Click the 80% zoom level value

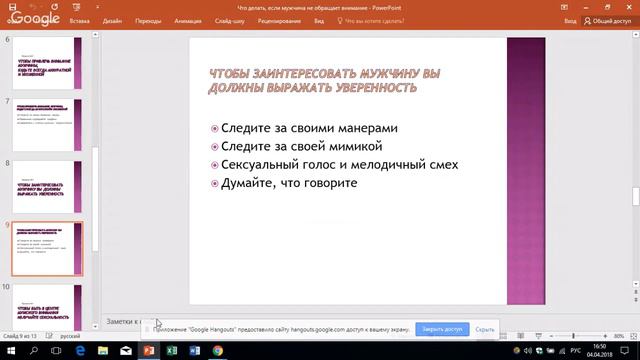[x=619, y=336]
